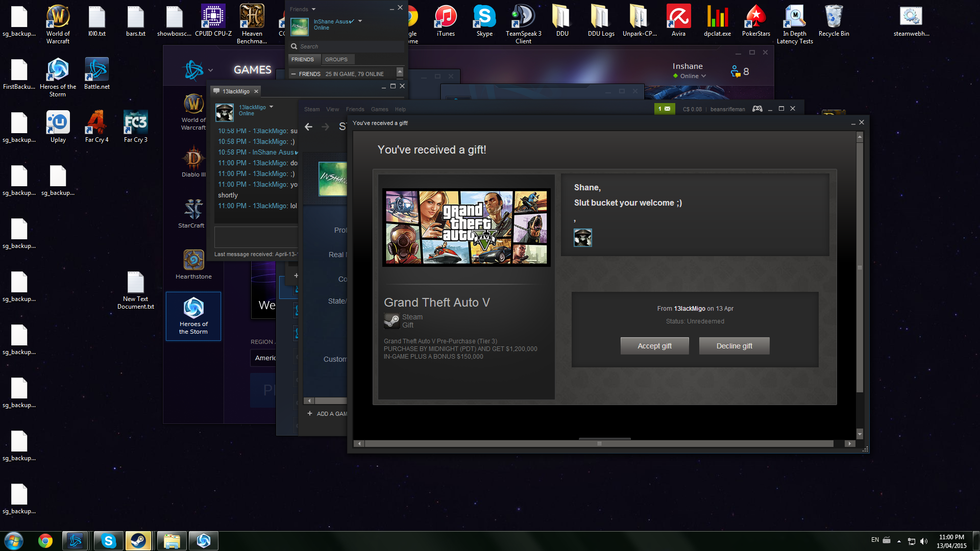Click Windows Start button
The width and height of the screenshot is (980, 551).
14,541
